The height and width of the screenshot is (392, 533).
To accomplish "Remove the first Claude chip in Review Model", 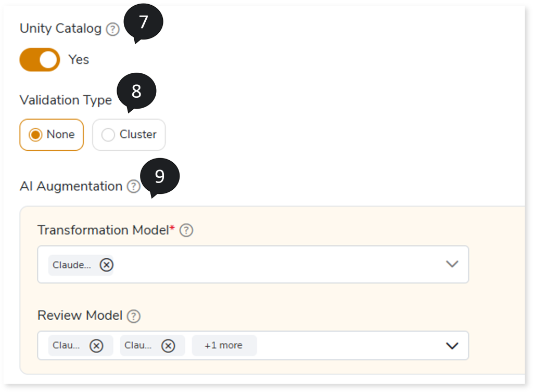I will coord(96,346).
